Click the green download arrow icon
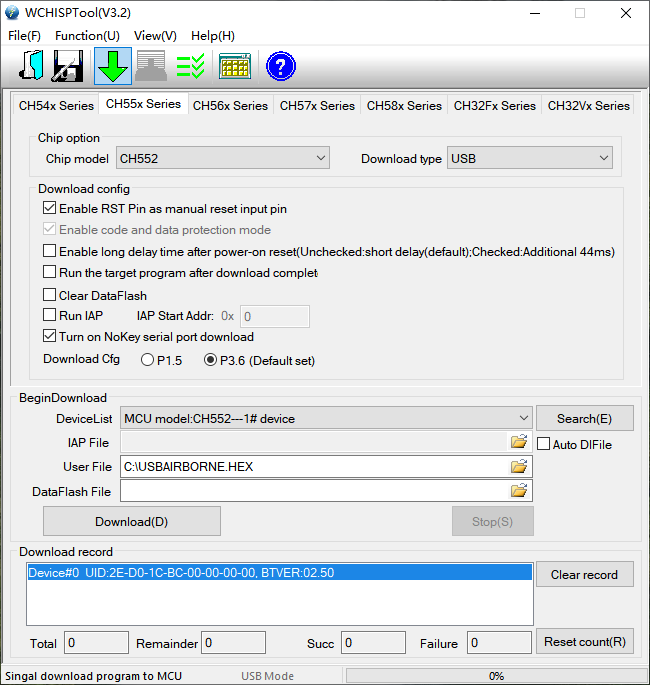 click(113, 66)
